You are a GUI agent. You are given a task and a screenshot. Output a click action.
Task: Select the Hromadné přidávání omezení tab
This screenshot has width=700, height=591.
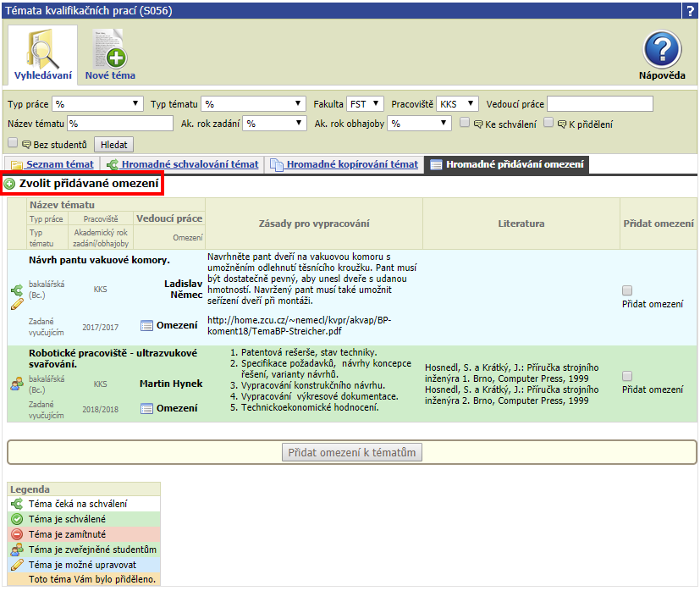[507, 165]
